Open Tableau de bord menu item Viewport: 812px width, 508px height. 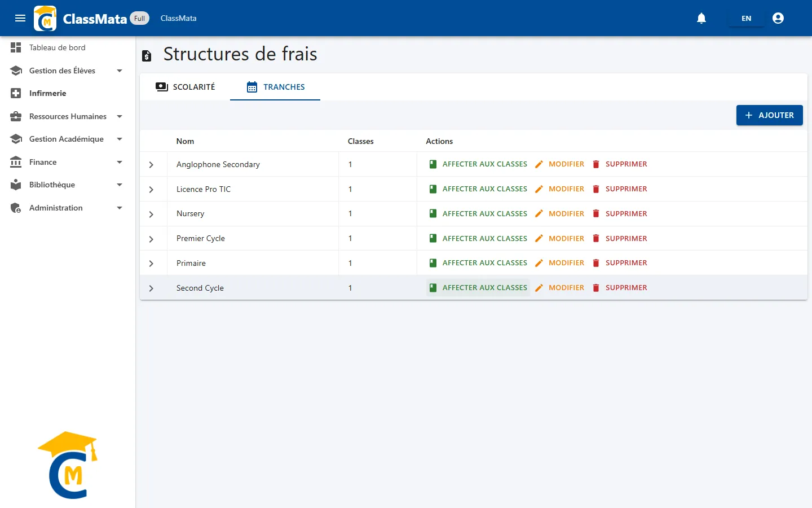[x=68, y=47]
